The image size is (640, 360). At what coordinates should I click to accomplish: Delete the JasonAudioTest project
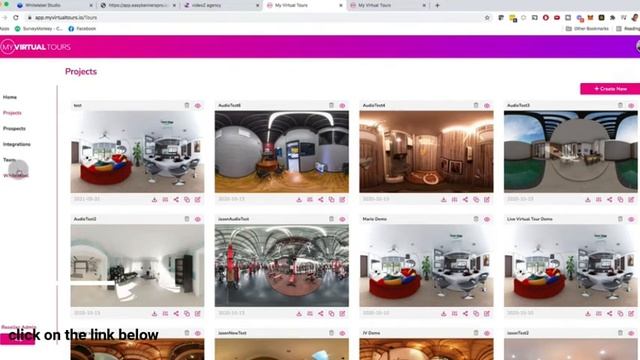pos(331,219)
